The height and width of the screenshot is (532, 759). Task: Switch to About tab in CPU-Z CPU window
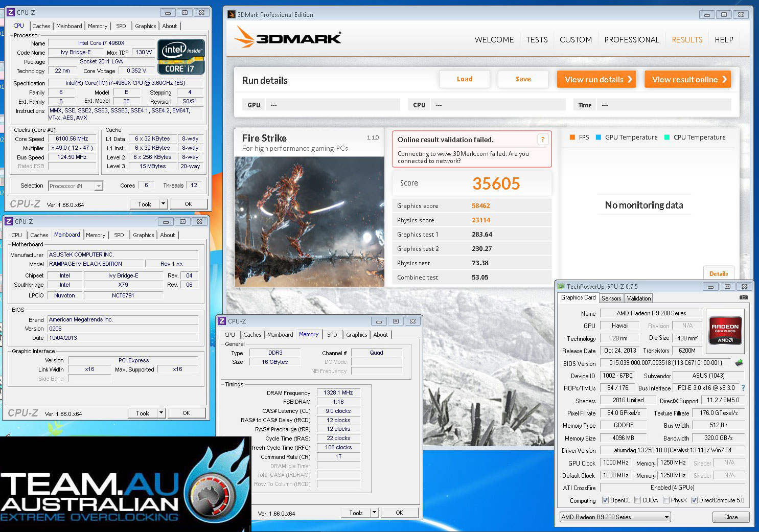170,26
